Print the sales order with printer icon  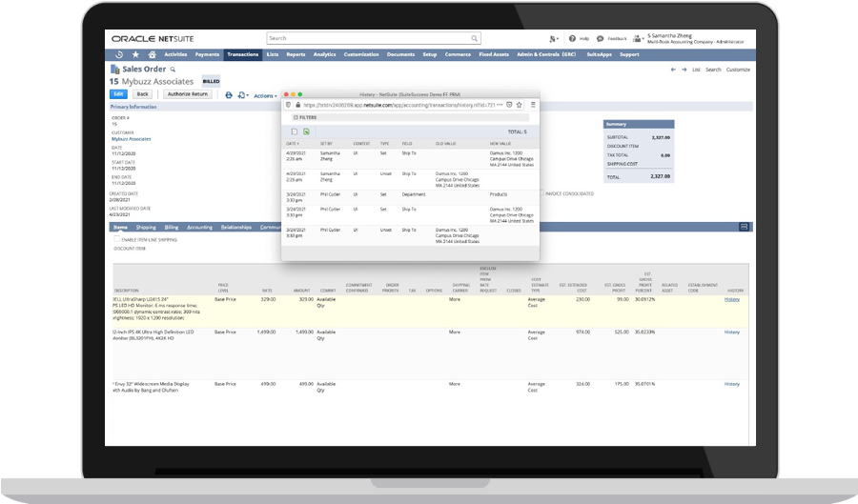[229, 94]
